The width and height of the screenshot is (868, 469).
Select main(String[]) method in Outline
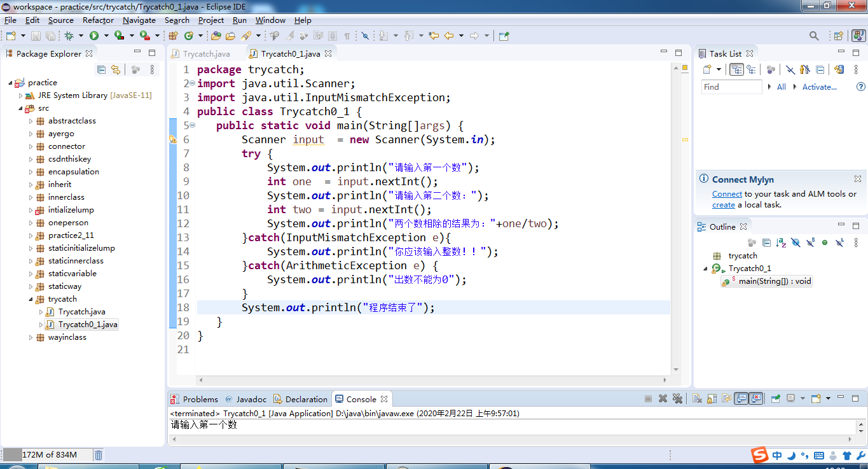click(x=767, y=281)
